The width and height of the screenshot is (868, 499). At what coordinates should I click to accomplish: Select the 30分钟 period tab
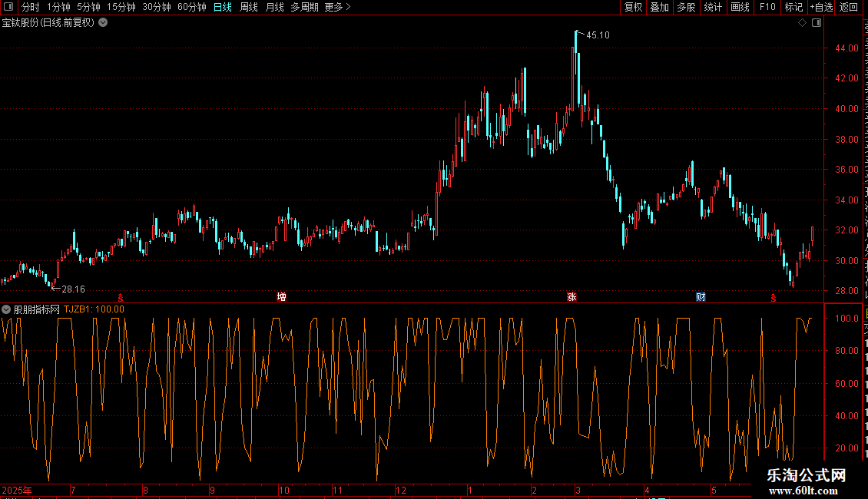(x=157, y=7)
